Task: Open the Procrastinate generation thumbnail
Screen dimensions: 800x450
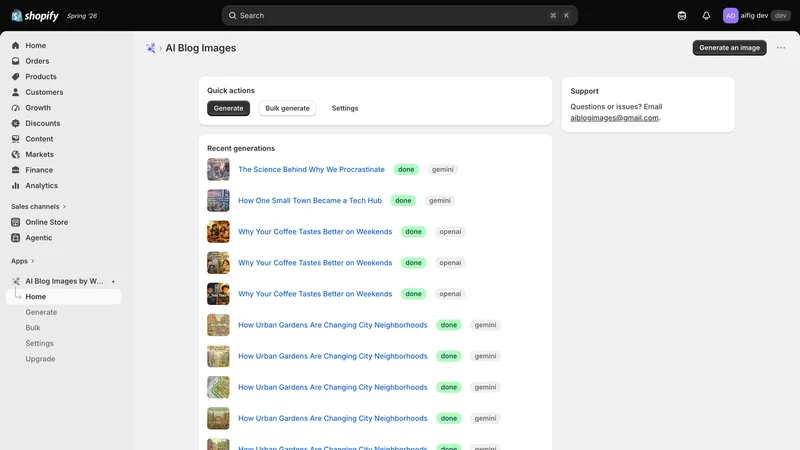Action: [218, 169]
